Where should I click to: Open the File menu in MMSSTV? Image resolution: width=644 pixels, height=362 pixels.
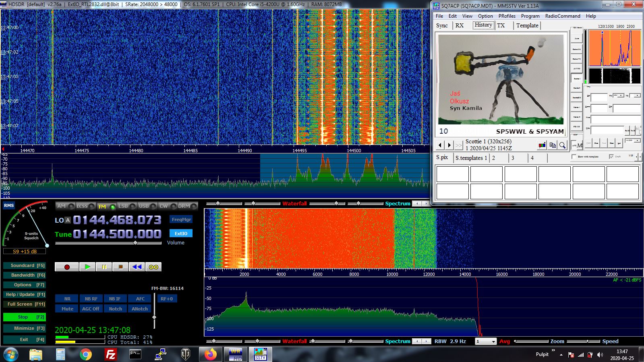pyautogui.click(x=439, y=16)
